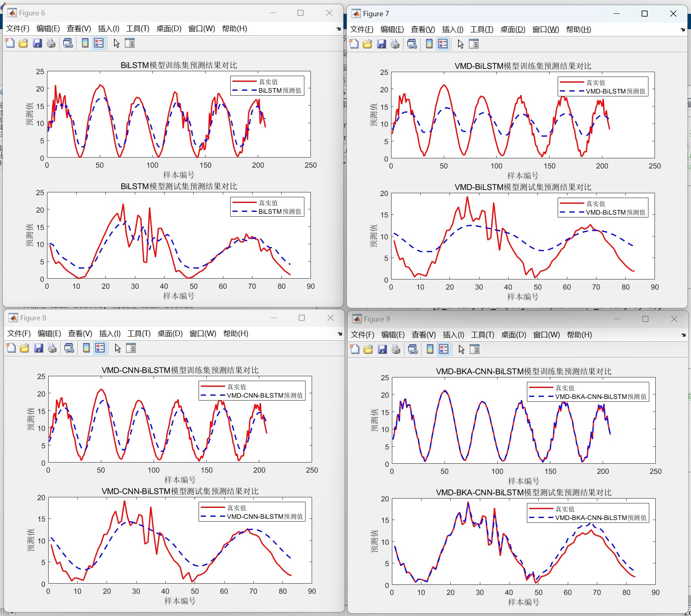Print Figure 6 with the printer icon
Viewport: 691px width, 616px height.
[x=51, y=43]
